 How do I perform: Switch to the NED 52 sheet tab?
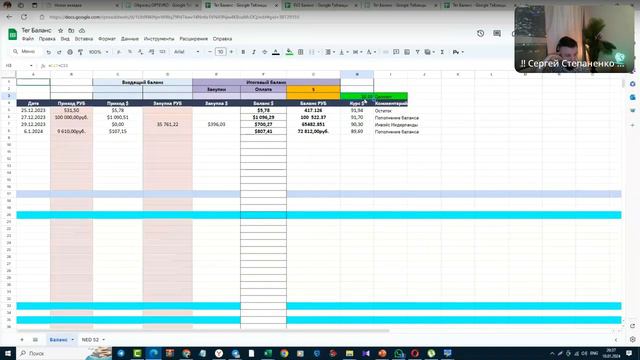(90, 340)
